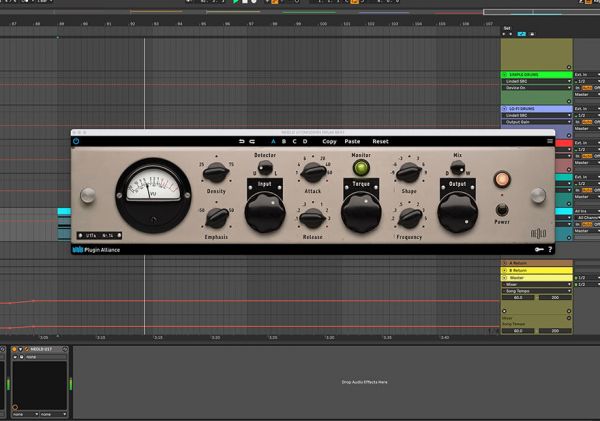Viewport: 600px width, 421px height.
Task: Click the right rack screw
Action: tap(538, 196)
